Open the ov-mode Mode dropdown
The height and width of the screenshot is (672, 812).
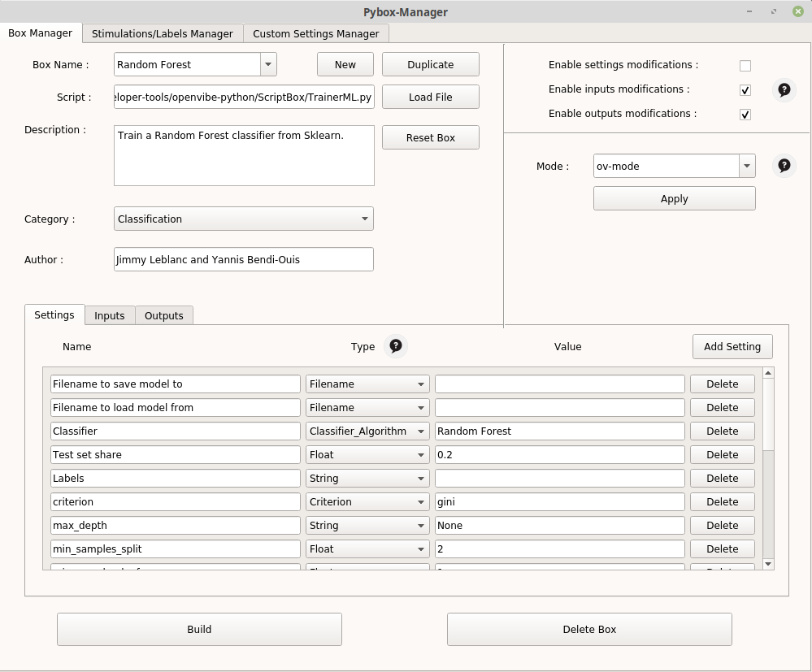coord(746,167)
